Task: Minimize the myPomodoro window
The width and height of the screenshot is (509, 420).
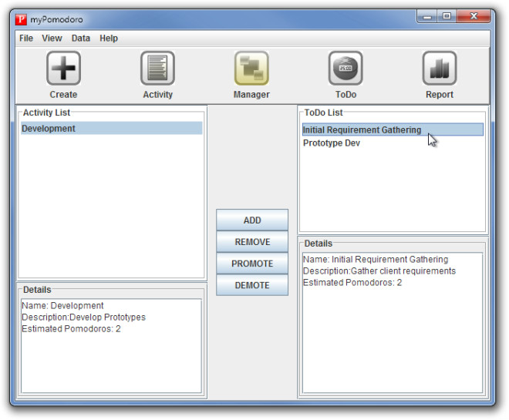Action: coord(427,16)
